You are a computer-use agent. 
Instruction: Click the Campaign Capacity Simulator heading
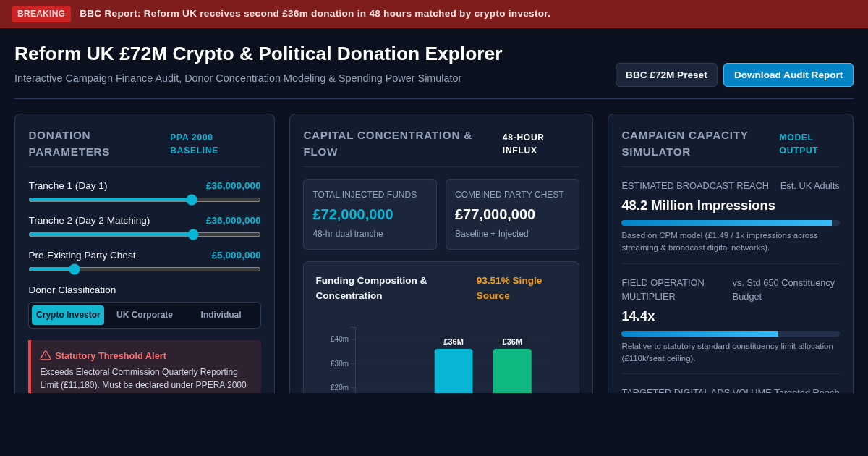[x=685, y=143]
